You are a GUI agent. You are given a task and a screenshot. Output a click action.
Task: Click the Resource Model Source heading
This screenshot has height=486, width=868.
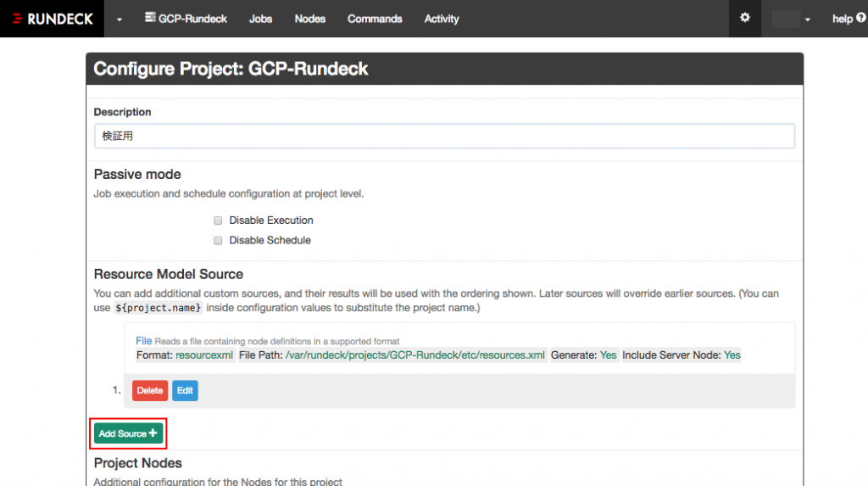click(x=169, y=274)
